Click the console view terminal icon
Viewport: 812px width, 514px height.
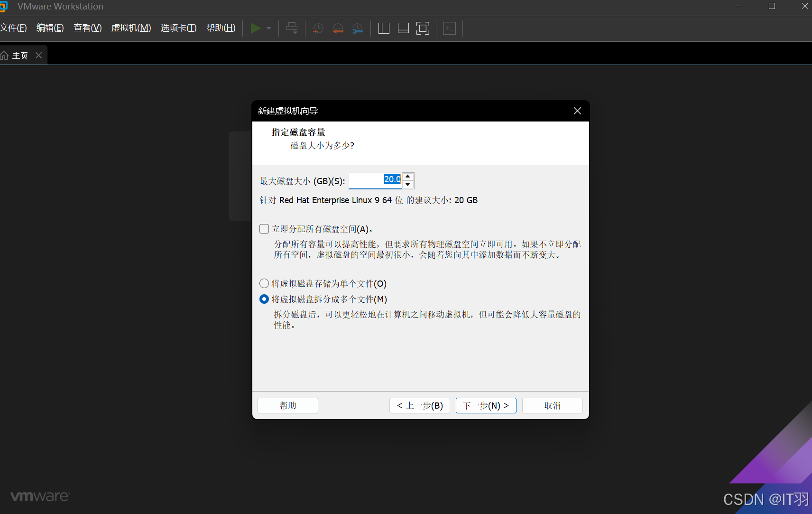[449, 28]
